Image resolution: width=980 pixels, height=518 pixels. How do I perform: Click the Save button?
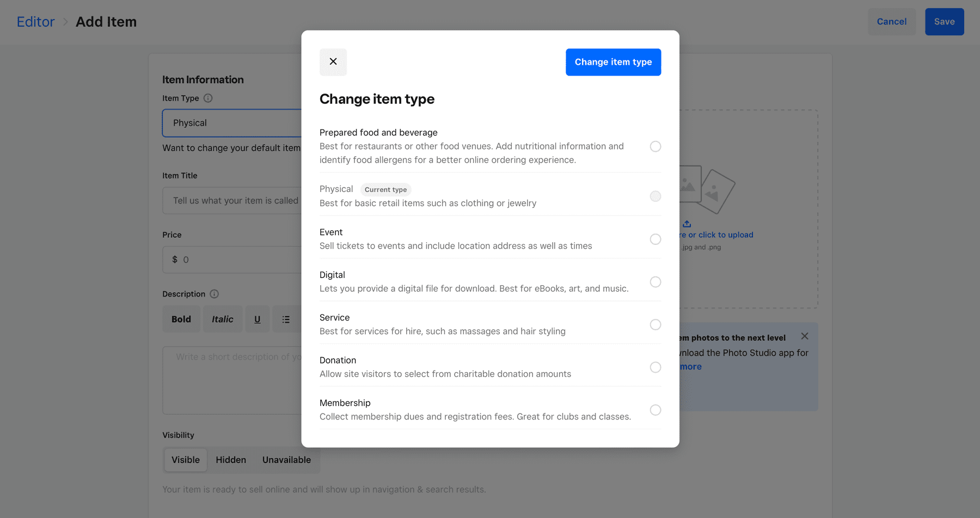[x=944, y=22]
